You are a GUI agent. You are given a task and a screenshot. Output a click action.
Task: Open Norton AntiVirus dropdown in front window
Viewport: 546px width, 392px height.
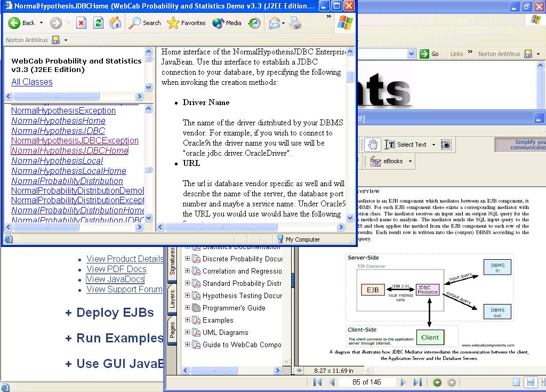pyautogui.click(x=66, y=40)
